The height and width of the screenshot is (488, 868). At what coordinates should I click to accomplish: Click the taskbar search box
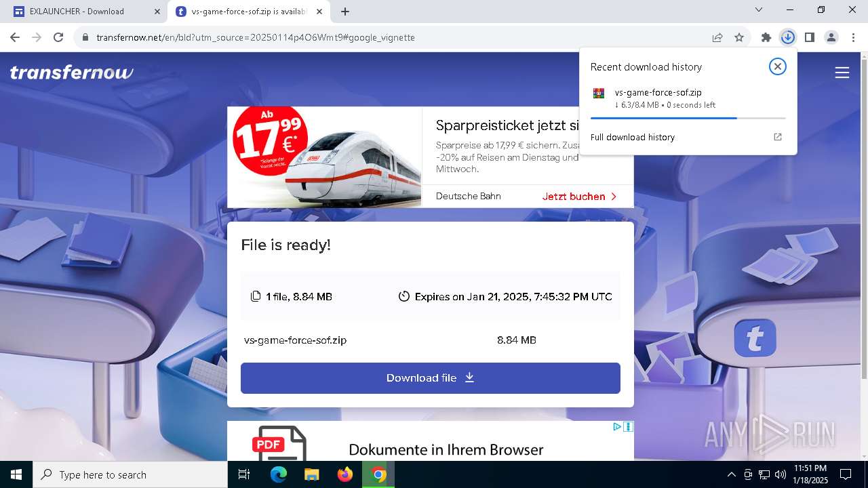[130, 474]
